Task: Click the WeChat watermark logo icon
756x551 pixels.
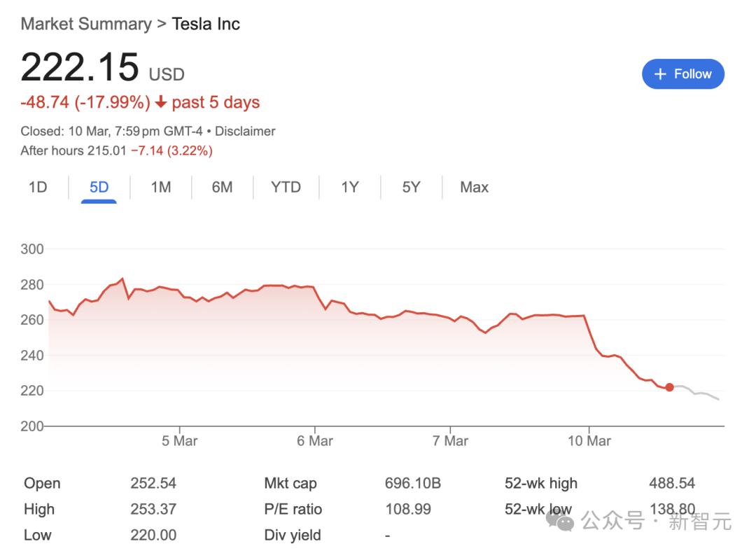Action: [560, 520]
